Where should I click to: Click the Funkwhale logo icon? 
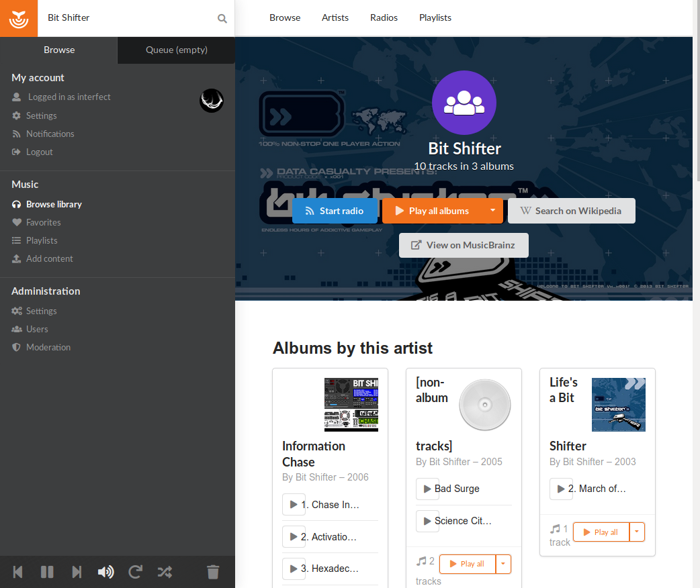19,18
